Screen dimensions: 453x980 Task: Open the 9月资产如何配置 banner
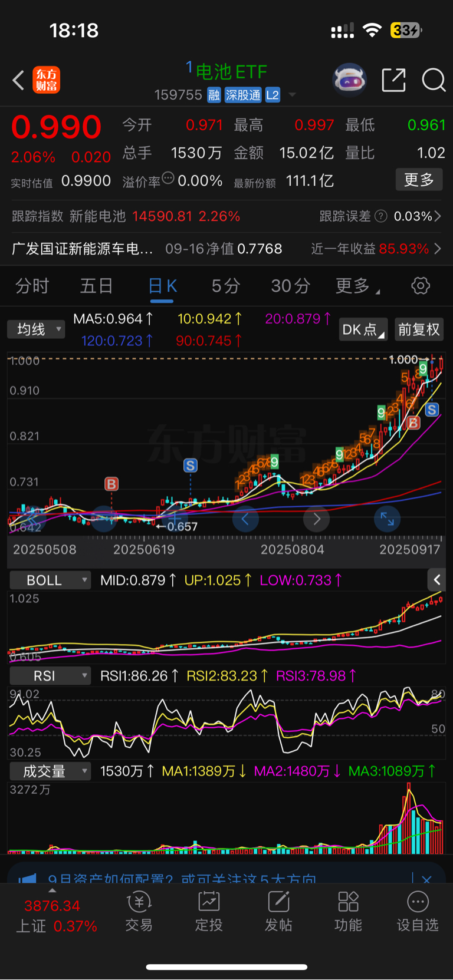pos(182,879)
